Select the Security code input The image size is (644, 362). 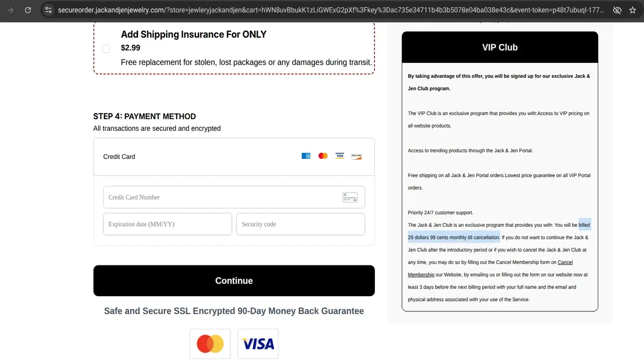pos(300,224)
